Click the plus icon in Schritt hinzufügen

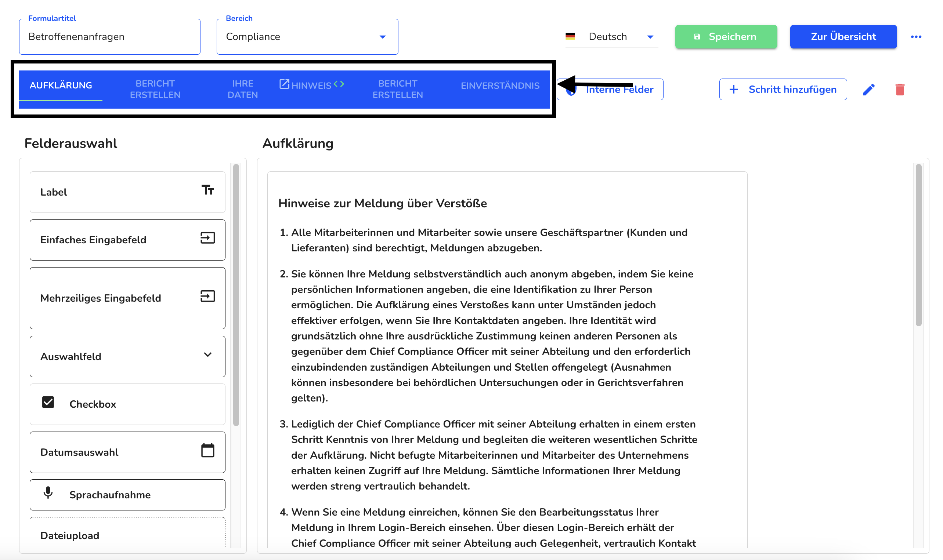(733, 90)
